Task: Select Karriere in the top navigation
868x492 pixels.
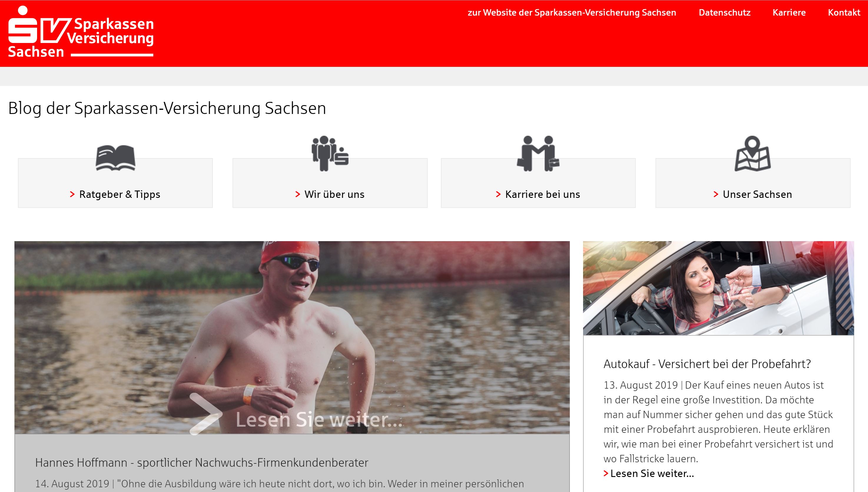Action: (x=789, y=12)
